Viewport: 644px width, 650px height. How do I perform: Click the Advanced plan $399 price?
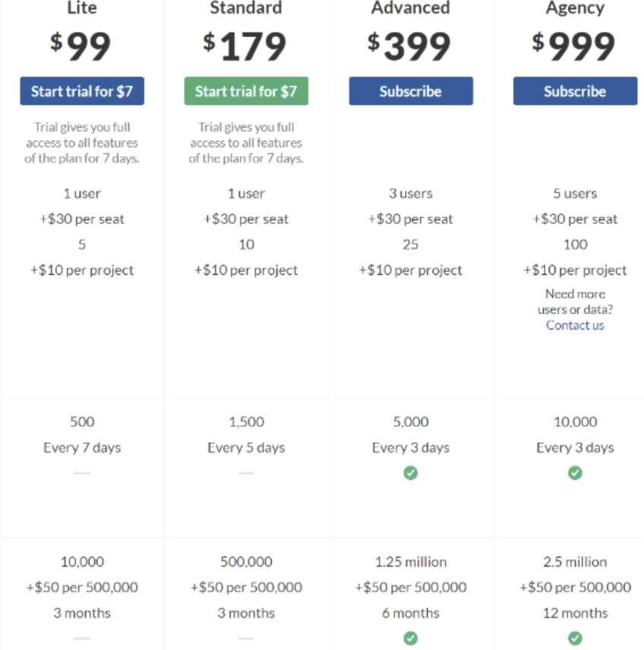pos(409,46)
